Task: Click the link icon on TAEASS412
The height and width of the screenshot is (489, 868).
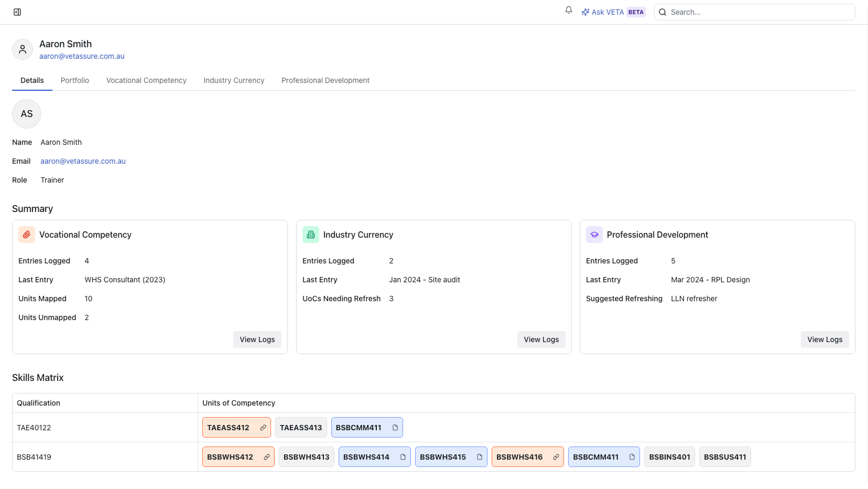Action: coord(263,428)
